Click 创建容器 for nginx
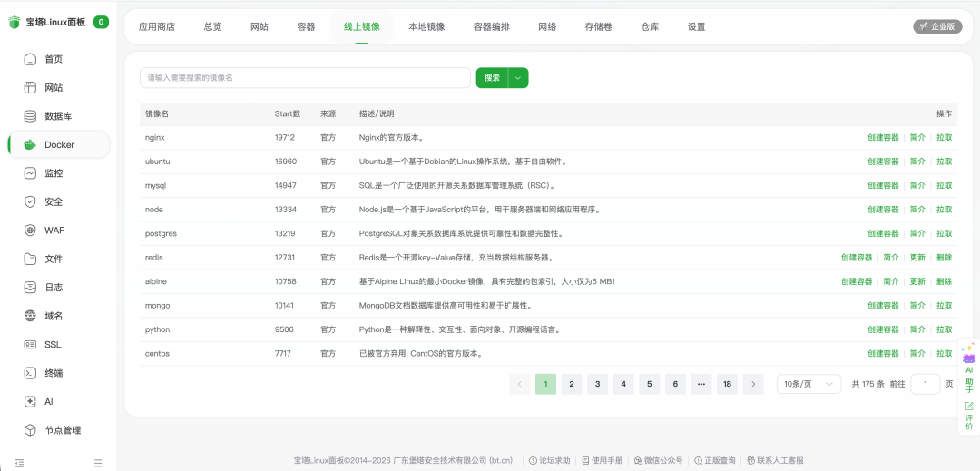 (x=883, y=137)
